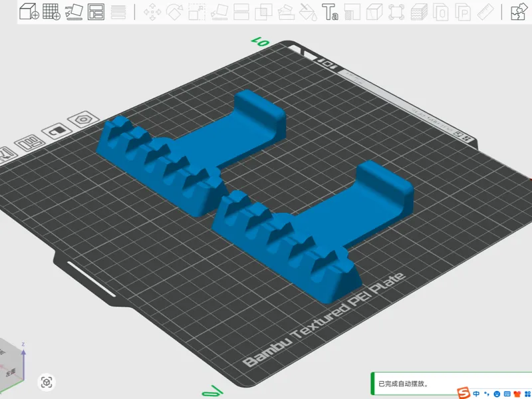Toggle the IME punctuation mode icon
532x399 pixels.
487,394
